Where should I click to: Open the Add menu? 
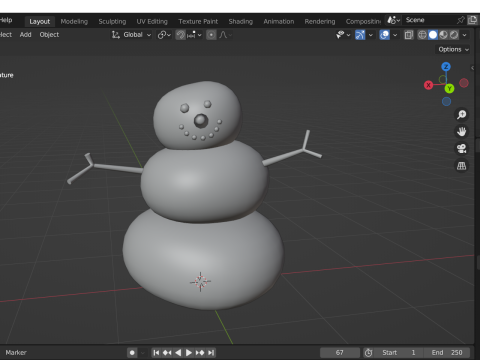[x=25, y=35]
